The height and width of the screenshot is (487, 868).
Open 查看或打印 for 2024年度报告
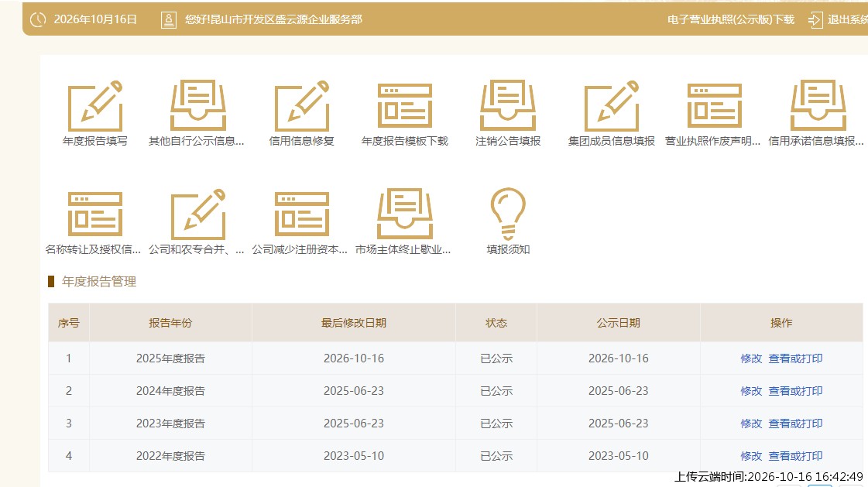click(x=795, y=391)
